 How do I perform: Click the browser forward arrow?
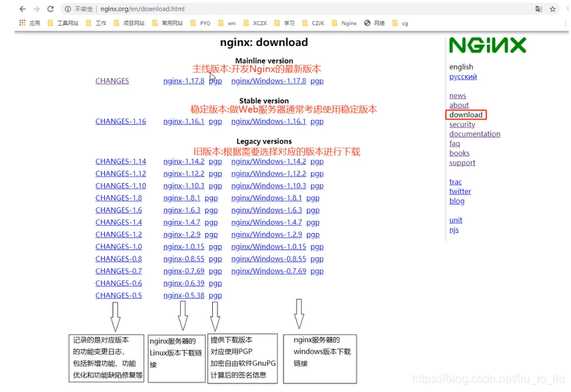pyautogui.click(x=36, y=9)
